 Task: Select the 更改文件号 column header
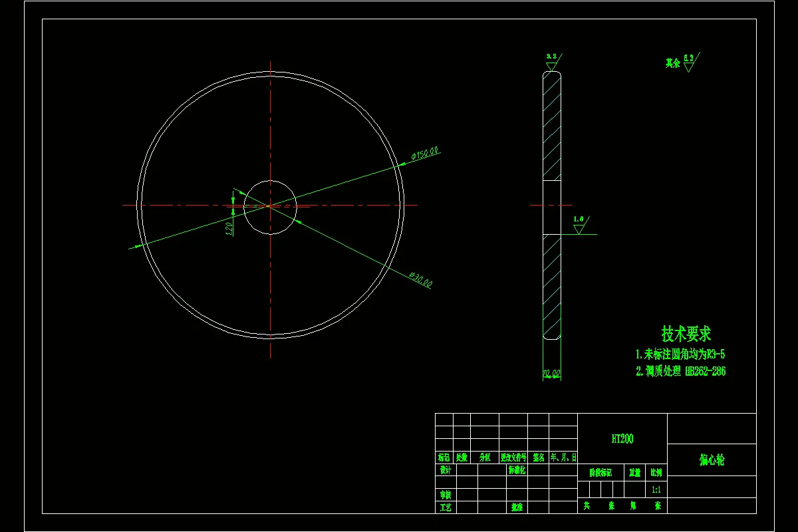point(513,458)
